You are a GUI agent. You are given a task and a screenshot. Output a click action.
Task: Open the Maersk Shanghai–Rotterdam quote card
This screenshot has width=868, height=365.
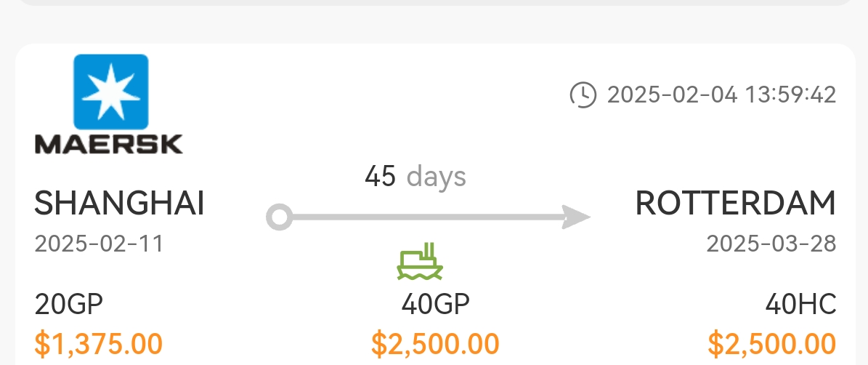435,204
